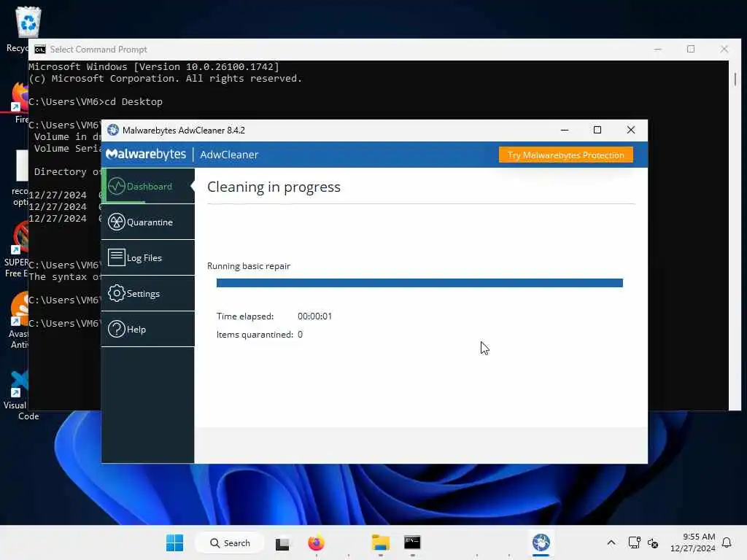Click the "Items quarantined:" label
Image resolution: width=747 pixels, height=560 pixels.
[255, 335]
